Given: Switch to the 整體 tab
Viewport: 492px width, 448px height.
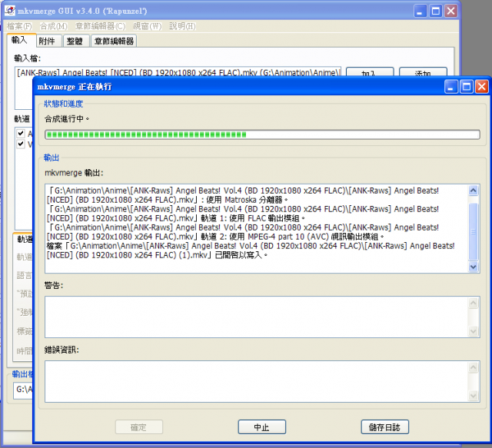Looking at the screenshot, I should tap(76, 41).
